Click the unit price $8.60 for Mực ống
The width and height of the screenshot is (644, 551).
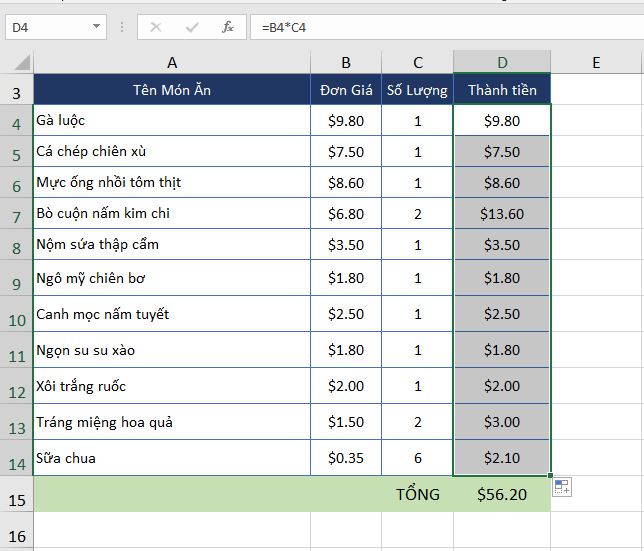click(346, 182)
